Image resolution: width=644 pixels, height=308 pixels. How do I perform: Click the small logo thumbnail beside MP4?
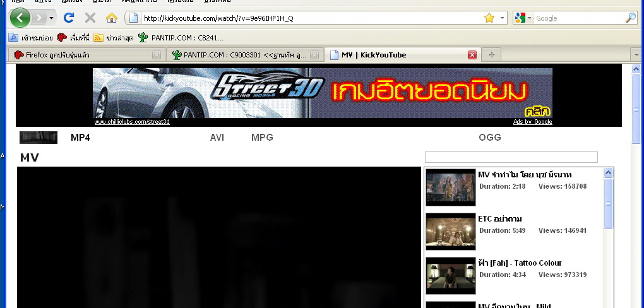click(x=38, y=138)
